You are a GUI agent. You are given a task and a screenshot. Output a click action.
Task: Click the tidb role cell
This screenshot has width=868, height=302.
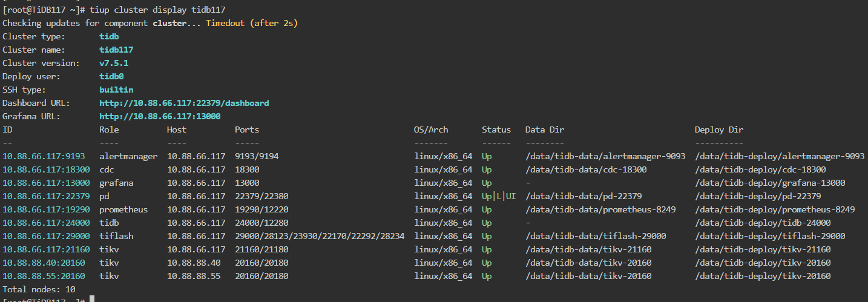pos(109,223)
